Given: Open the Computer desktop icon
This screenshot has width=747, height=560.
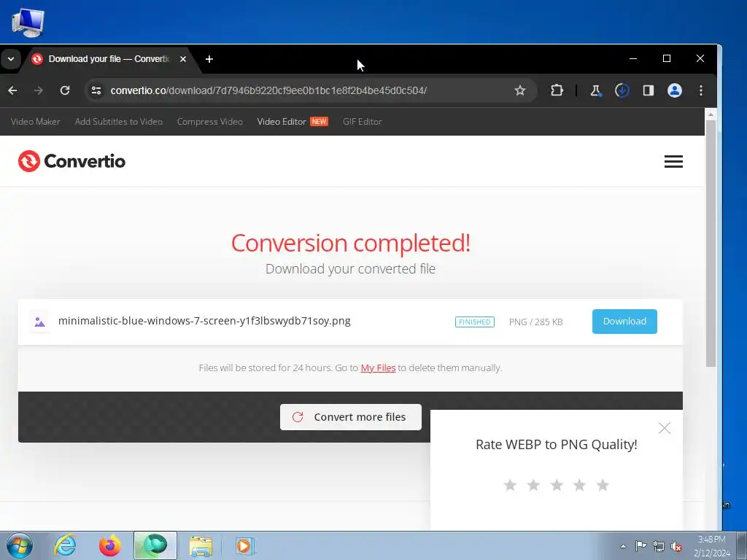Looking at the screenshot, I should click(x=28, y=23).
